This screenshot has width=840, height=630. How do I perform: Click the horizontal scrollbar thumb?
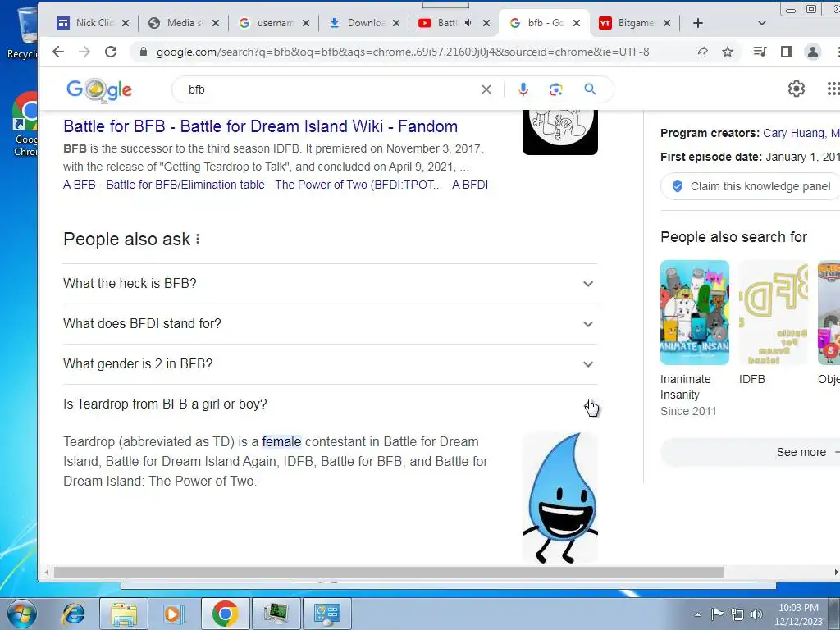[x=388, y=573]
